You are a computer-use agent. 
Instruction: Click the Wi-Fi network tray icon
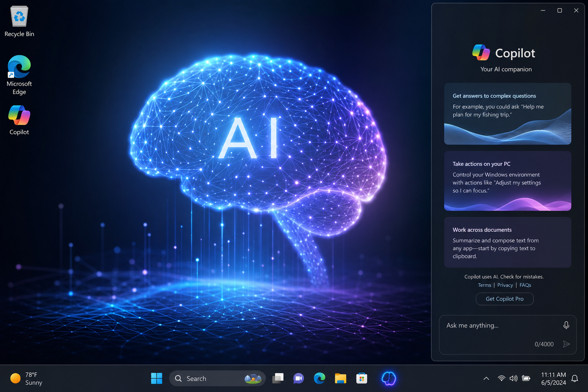(x=501, y=378)
